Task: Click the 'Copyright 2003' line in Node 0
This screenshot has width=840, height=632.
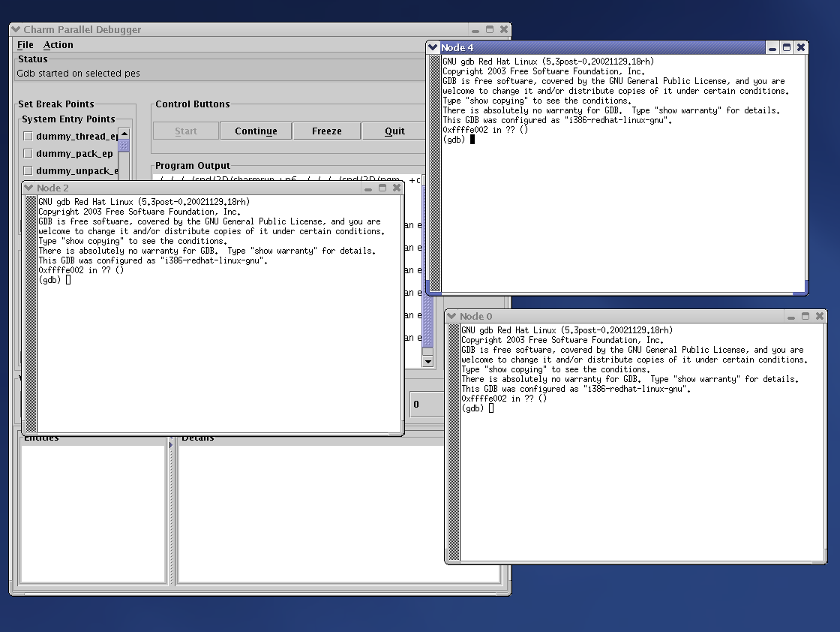Action: coord(562,340)
